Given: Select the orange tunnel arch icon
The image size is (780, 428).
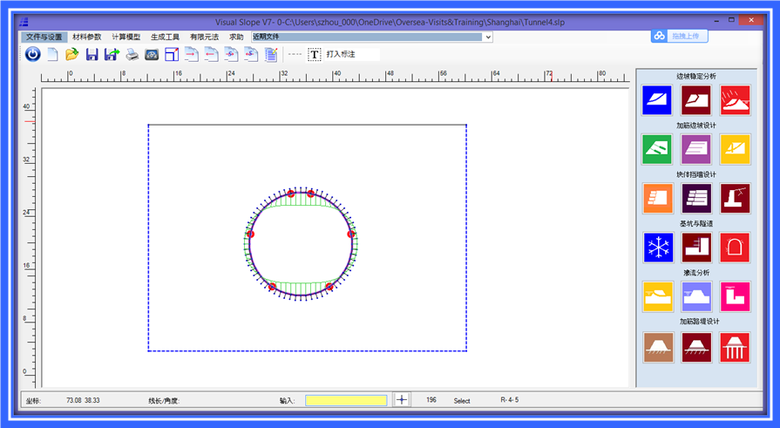Looking at the screenshot, I should point(735,246).
